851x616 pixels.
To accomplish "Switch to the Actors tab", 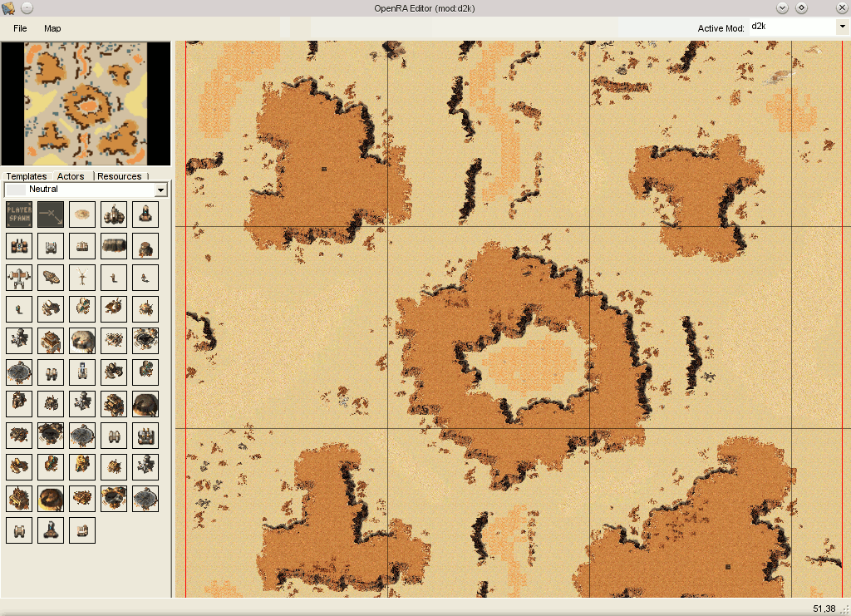I will (x=71, y=176).
